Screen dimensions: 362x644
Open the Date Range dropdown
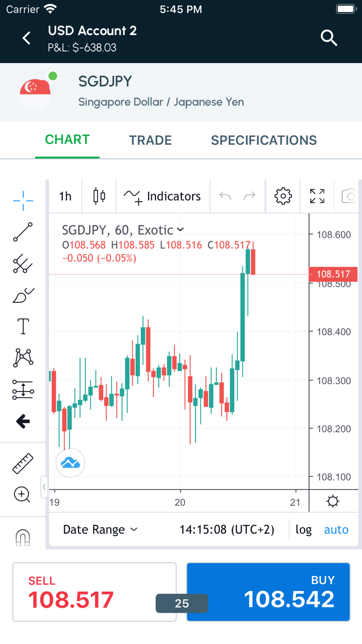click(100, 530)
